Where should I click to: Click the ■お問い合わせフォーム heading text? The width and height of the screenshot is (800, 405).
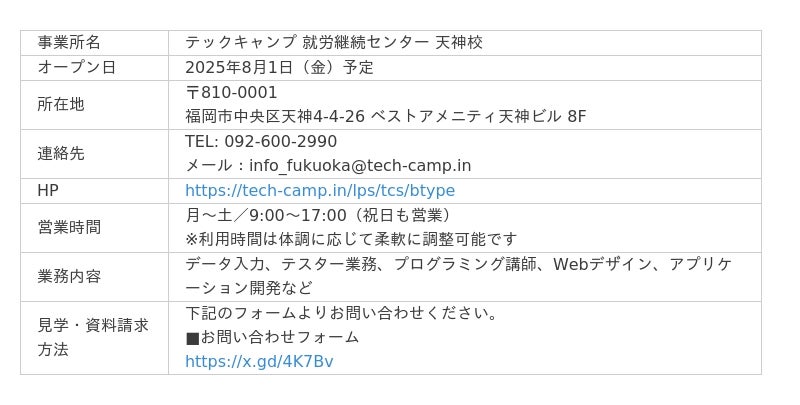[x=272, y=337]
